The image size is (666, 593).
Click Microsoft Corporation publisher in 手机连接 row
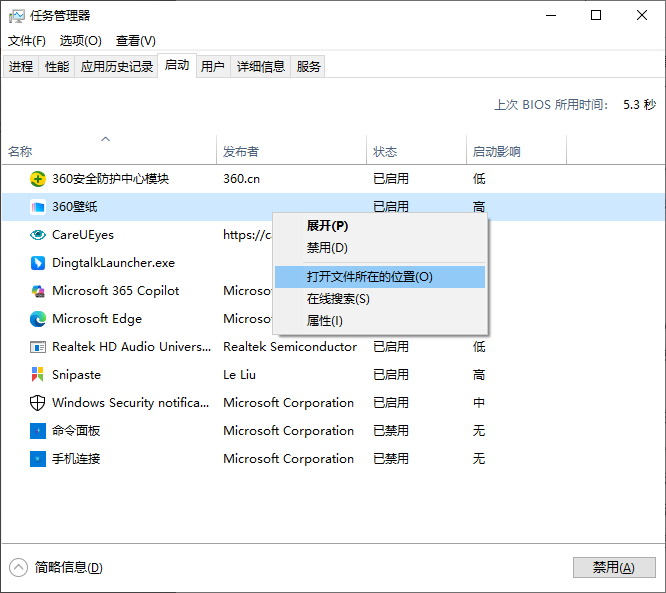click(288, 459)
